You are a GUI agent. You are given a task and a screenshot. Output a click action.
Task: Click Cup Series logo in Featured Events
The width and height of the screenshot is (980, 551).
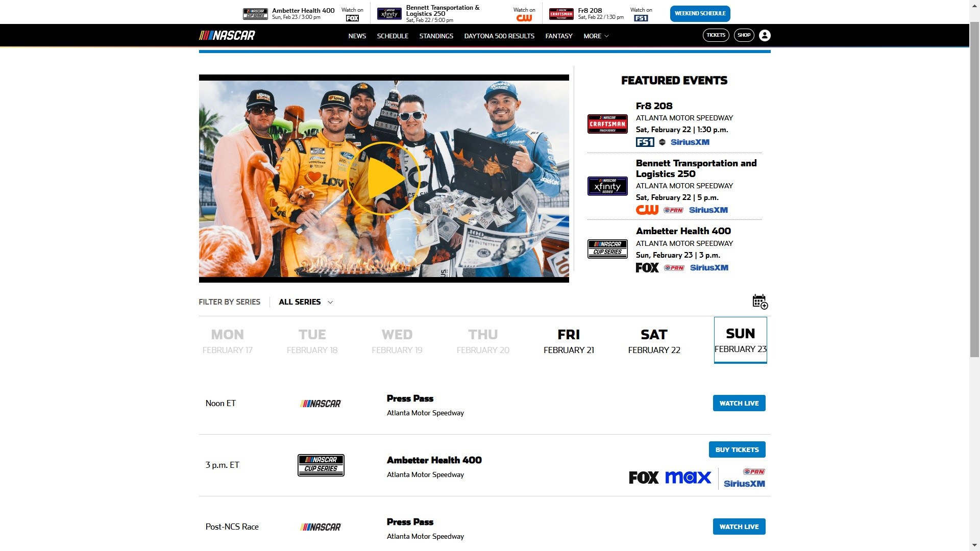point(607,249)
